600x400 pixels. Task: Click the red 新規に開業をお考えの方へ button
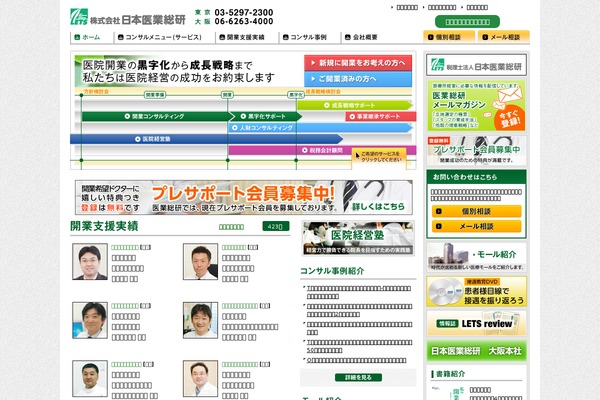click(358, 63)
